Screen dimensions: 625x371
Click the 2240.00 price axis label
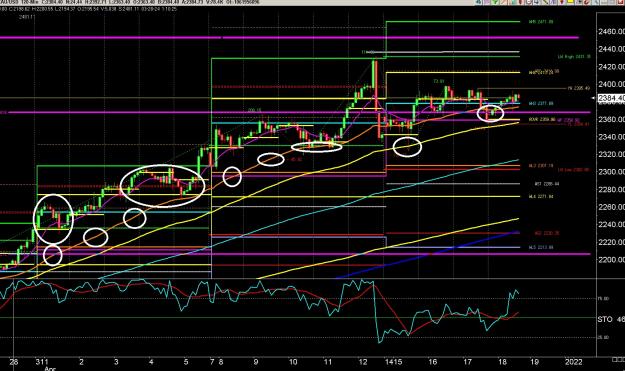point(611,224)
